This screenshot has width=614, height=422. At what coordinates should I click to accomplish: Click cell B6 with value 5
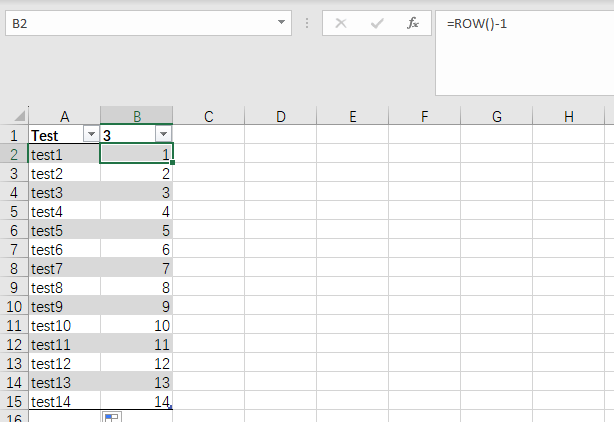coord(136,231)
